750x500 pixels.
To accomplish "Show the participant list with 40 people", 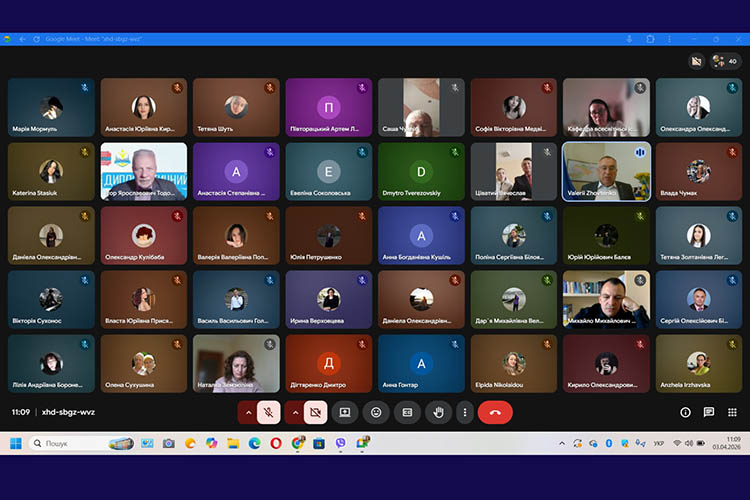I will click(x=726, y=61).
